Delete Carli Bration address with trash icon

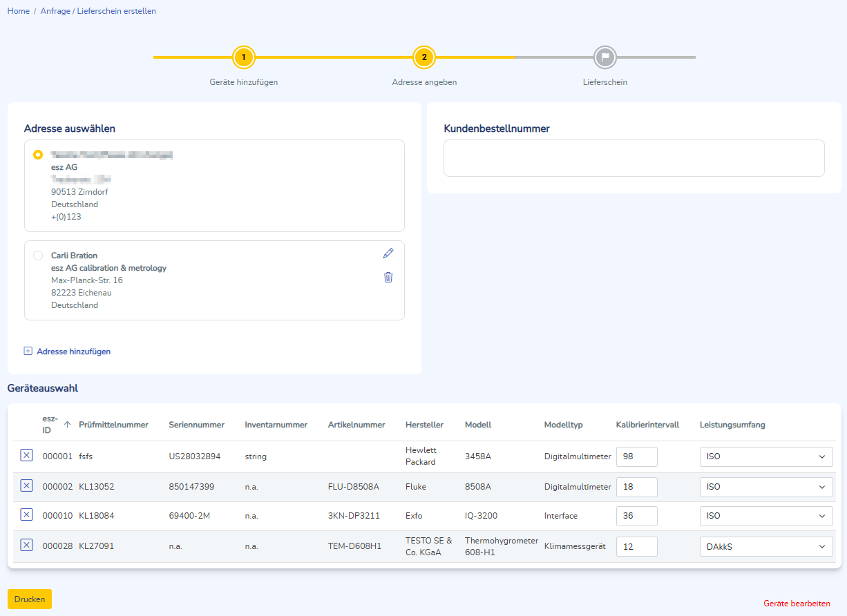(388, 278)
